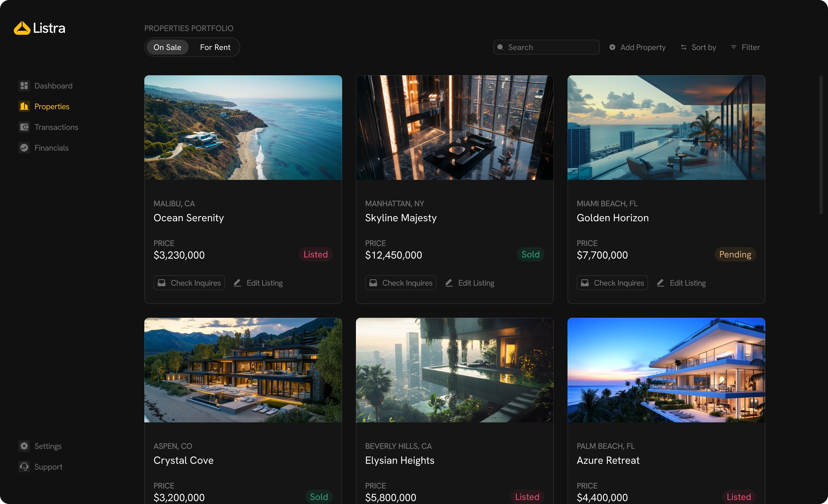
Task: Click the search magnifier icon
Action: point(500,47)
